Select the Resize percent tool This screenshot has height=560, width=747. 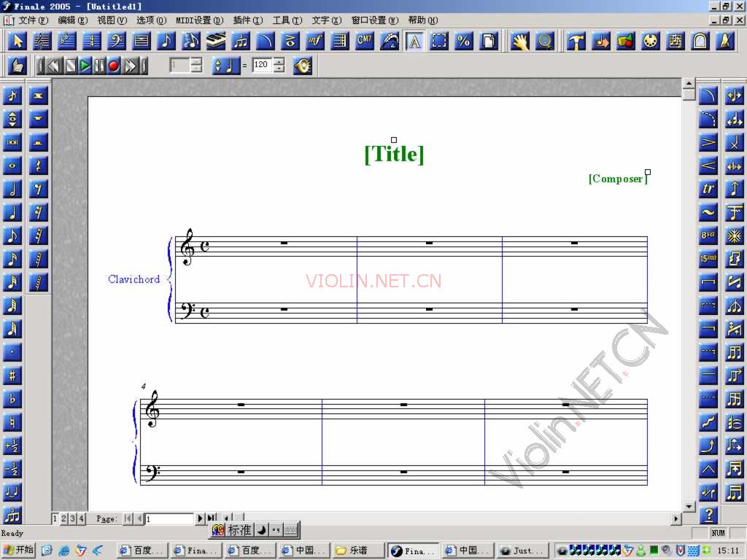(x=464, y=42)
